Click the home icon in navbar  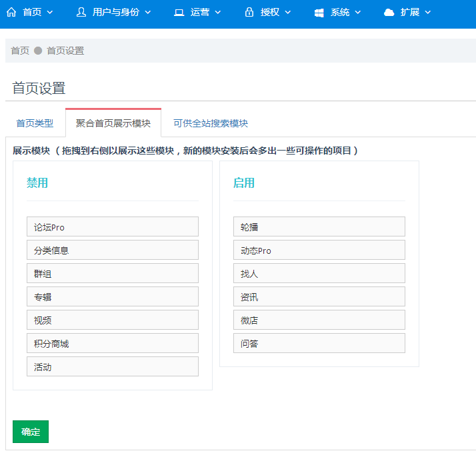click(x=11, y=12)
